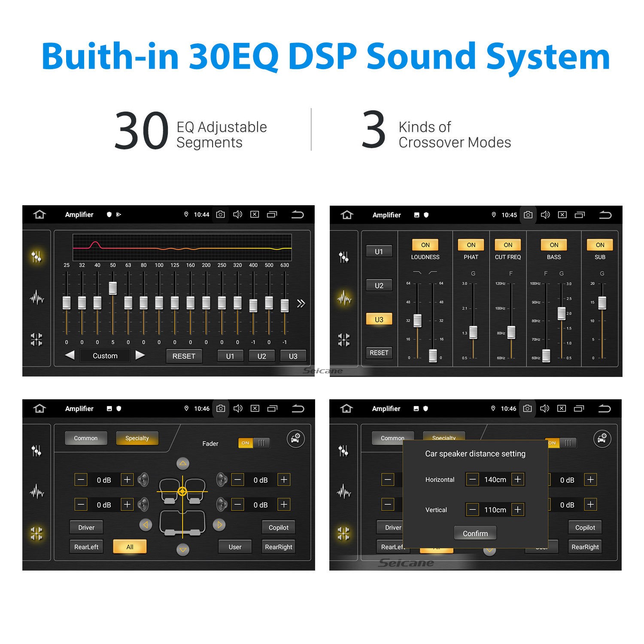Reset the equalizer with RESET button
The image size is (644, 644).
[184, 356]
